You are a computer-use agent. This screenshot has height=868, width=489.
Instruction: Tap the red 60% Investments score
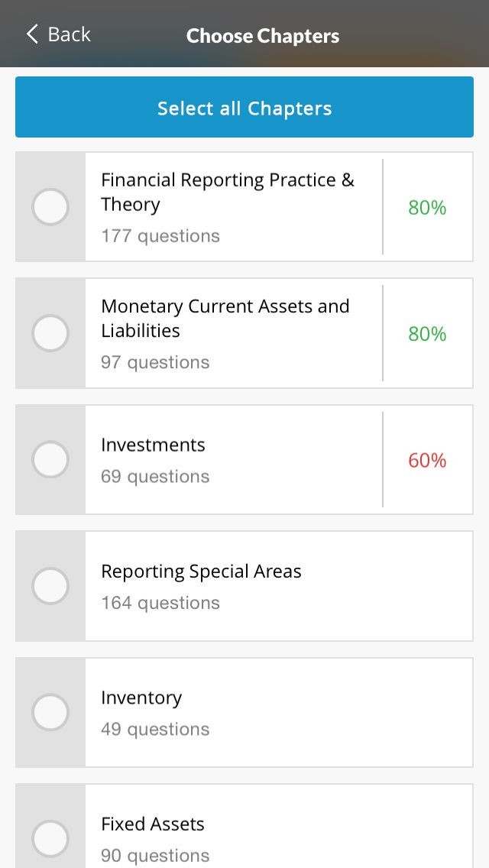427,460
